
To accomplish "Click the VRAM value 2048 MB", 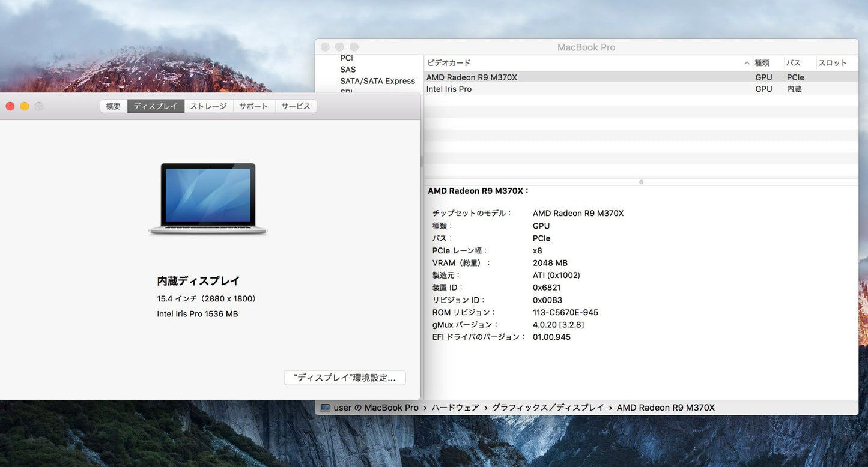I will tap(550, 263).
